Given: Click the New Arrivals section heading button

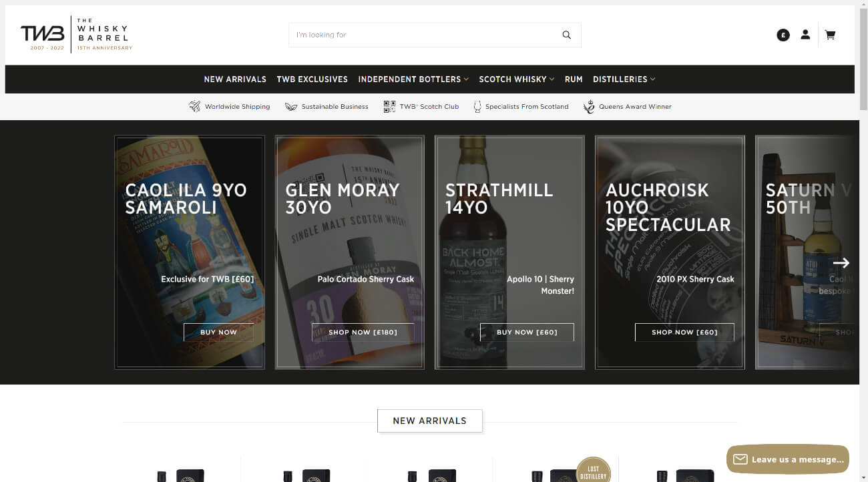Looking at the screenshot, I should 429,421.
